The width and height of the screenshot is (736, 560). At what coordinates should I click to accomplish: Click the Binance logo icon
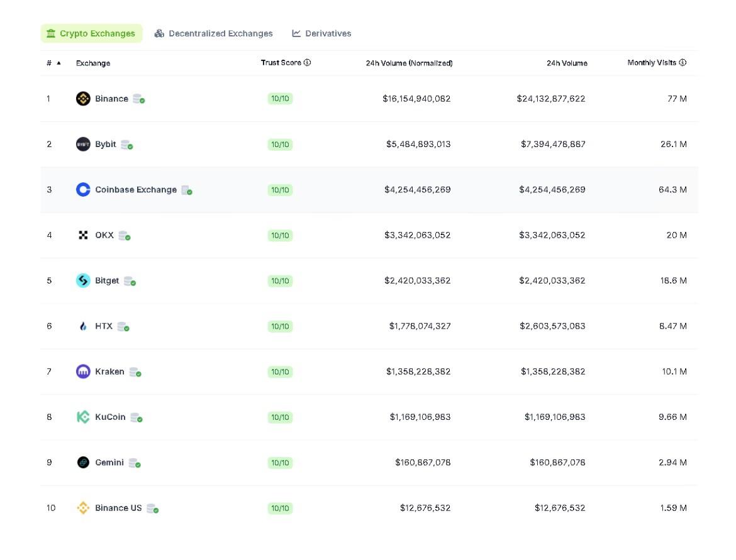pos(83,99)
